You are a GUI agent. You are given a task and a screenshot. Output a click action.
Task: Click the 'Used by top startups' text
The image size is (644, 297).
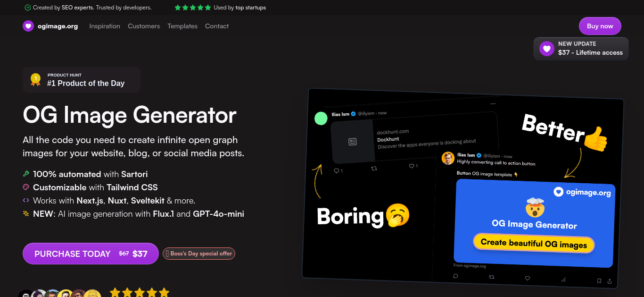240,8
